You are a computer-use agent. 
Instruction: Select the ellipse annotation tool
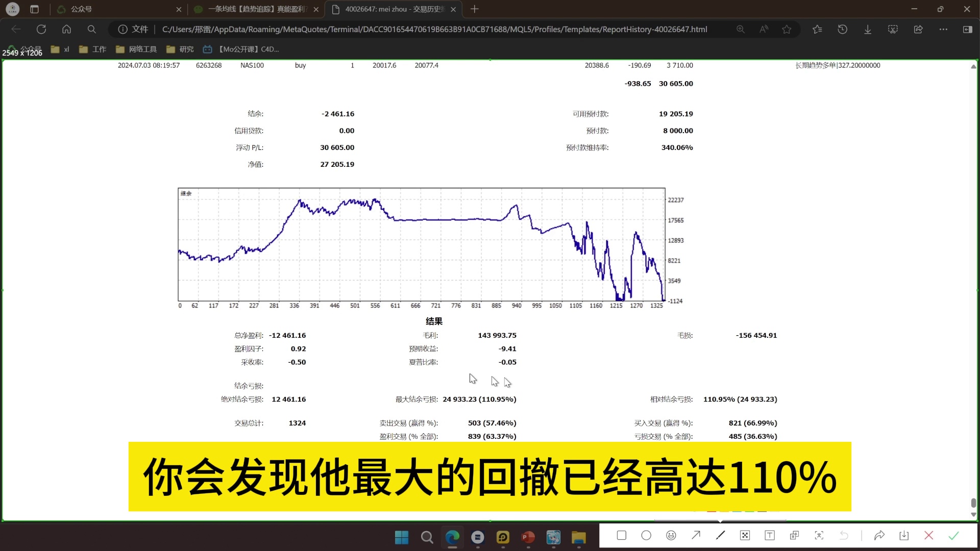[646, 535]
